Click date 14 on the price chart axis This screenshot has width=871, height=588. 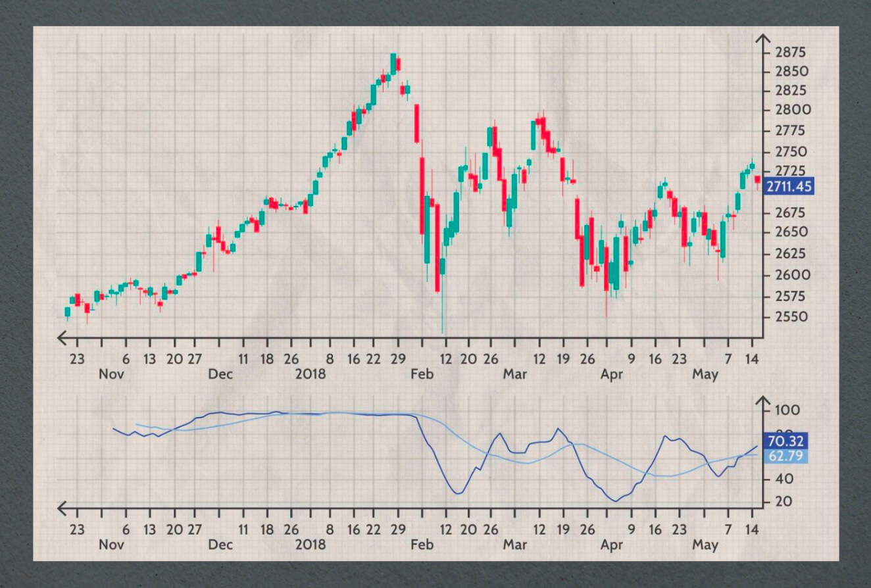(x=752, y=360)
